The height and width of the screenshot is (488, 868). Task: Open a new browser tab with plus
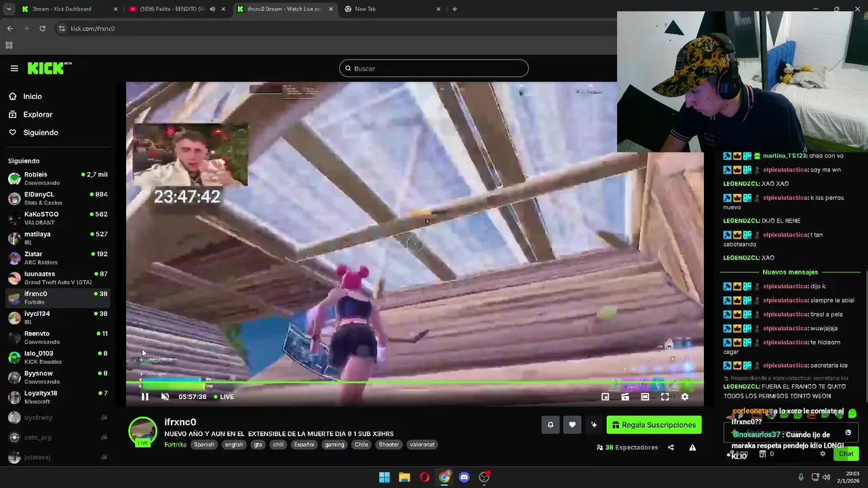click(454, 9)
